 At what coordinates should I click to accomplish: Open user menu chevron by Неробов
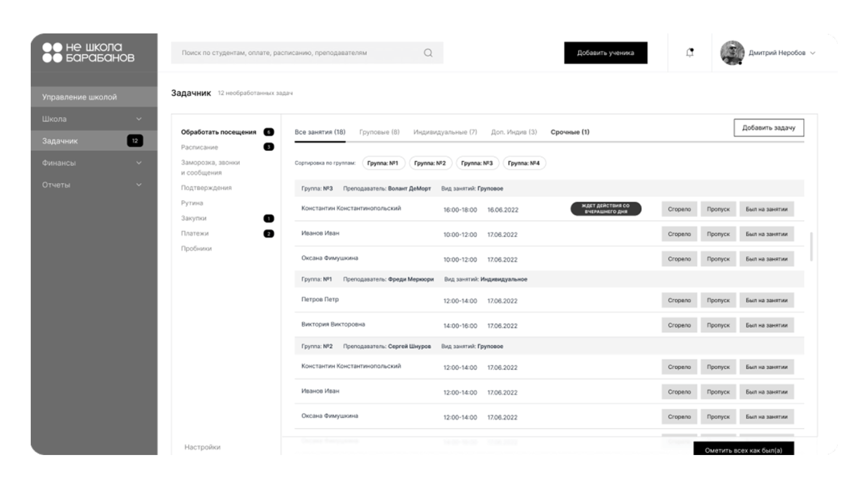pos(812,53)
